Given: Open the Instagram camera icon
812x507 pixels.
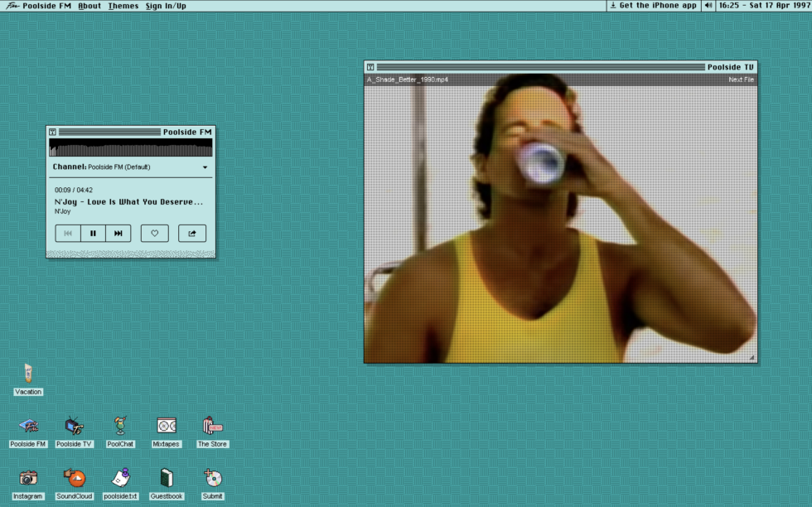Looking at the screenshot, I should coord(28,478).
